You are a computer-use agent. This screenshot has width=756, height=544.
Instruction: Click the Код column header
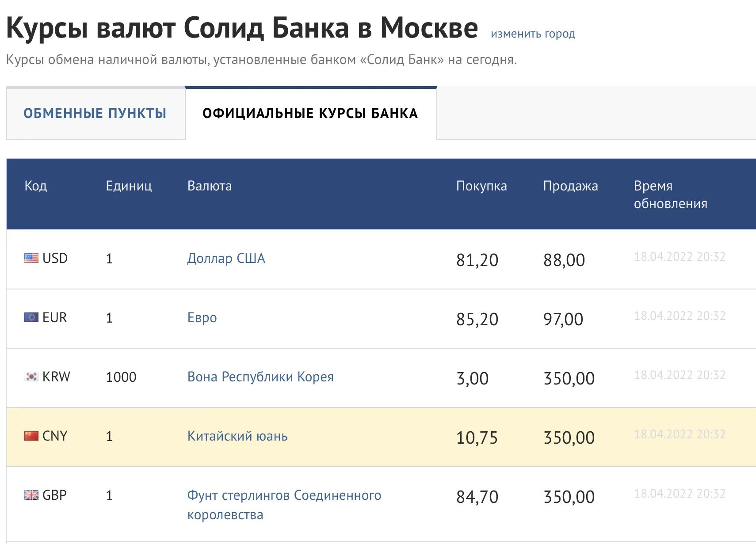click(x=36, y=186)
